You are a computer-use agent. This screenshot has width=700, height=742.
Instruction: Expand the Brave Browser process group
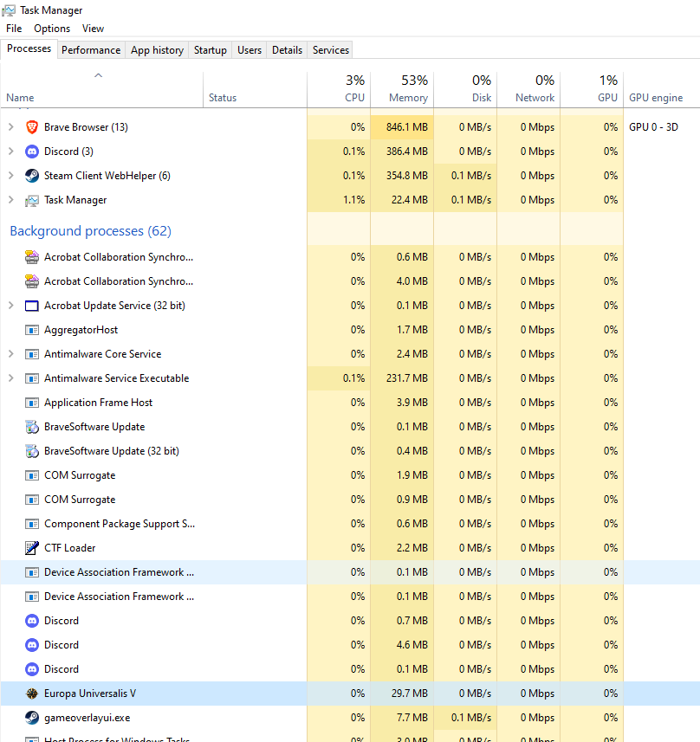(x=11, y=127)
